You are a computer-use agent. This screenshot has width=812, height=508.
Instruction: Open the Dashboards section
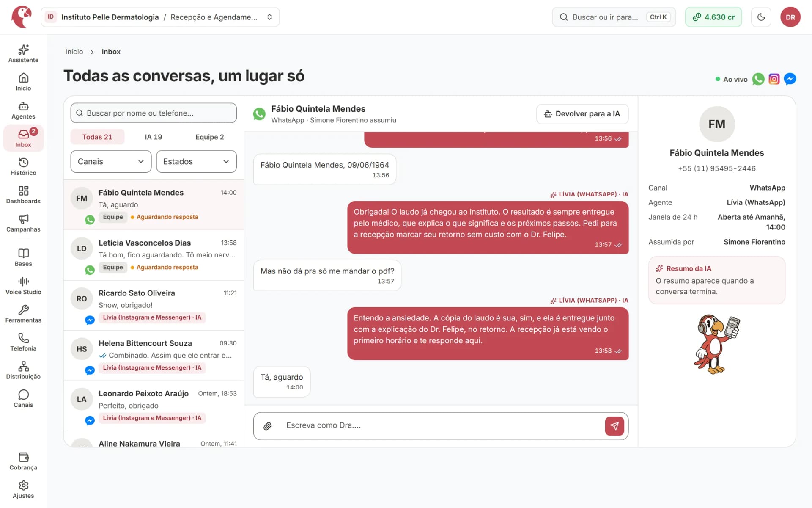point(23,195)
